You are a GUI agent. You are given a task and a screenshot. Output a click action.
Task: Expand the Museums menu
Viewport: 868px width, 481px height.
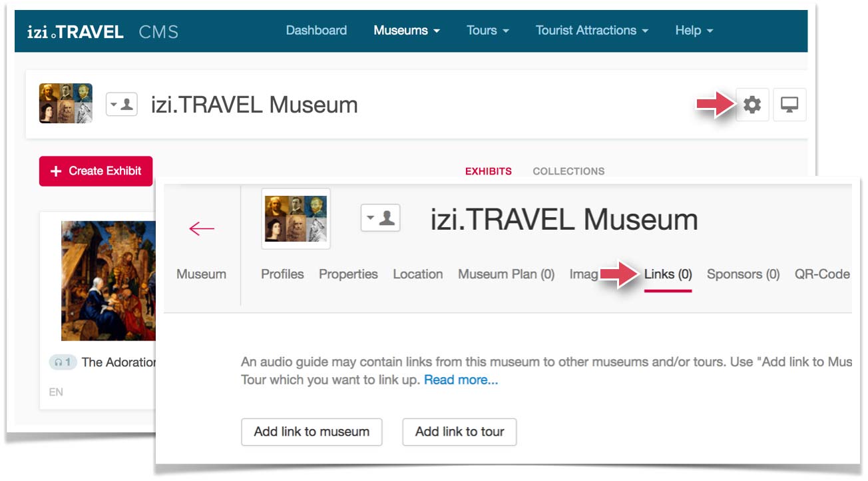407,31
